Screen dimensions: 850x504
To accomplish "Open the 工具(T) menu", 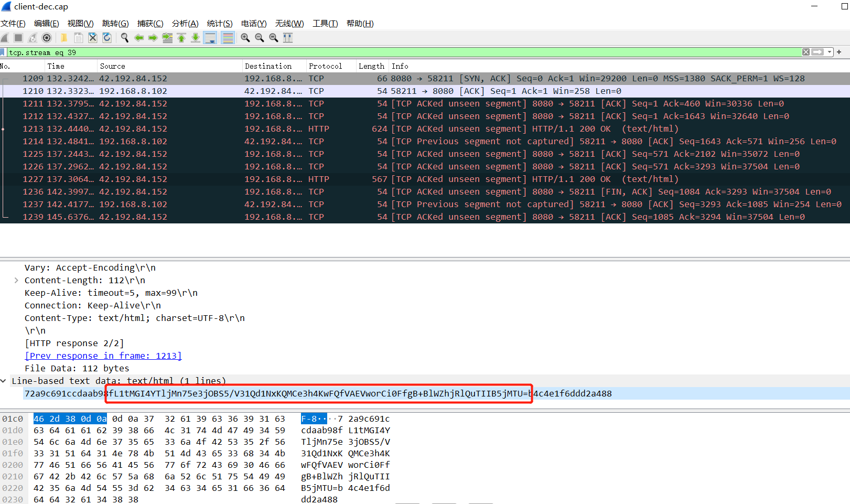I will tap(325, 24).
